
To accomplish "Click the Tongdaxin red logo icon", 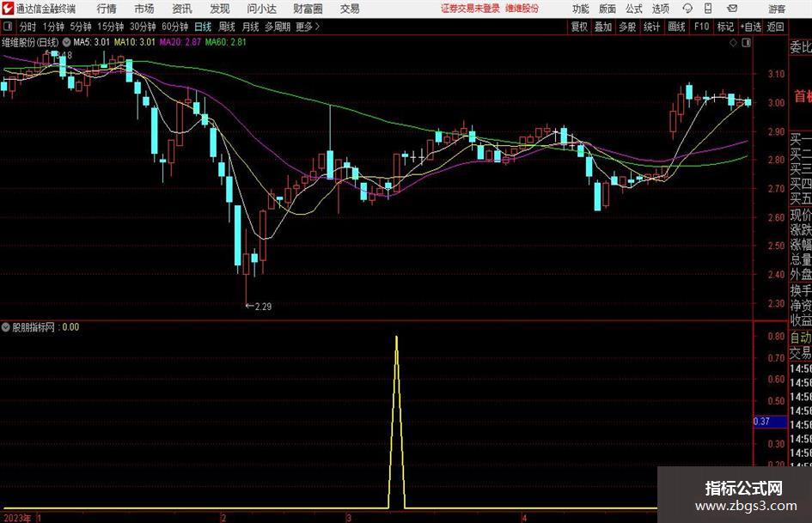I will (8, 9).
